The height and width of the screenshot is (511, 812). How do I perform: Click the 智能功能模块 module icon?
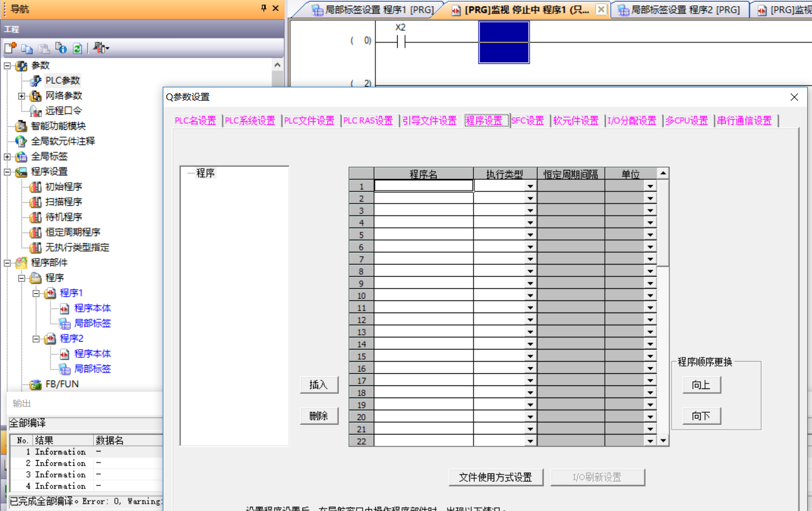click(x=21, y=126)
